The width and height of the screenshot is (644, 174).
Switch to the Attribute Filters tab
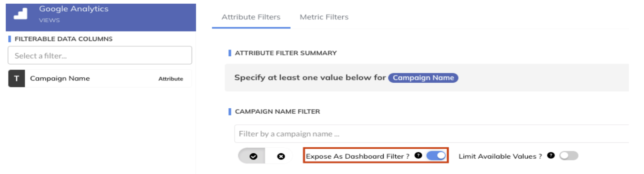pos(251,17)
